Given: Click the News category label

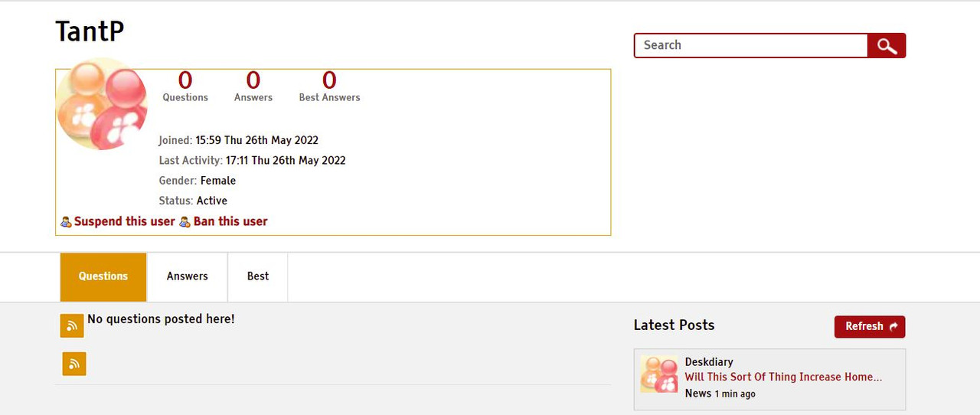Looking at the screenshot, I should (x=698, y=393).
